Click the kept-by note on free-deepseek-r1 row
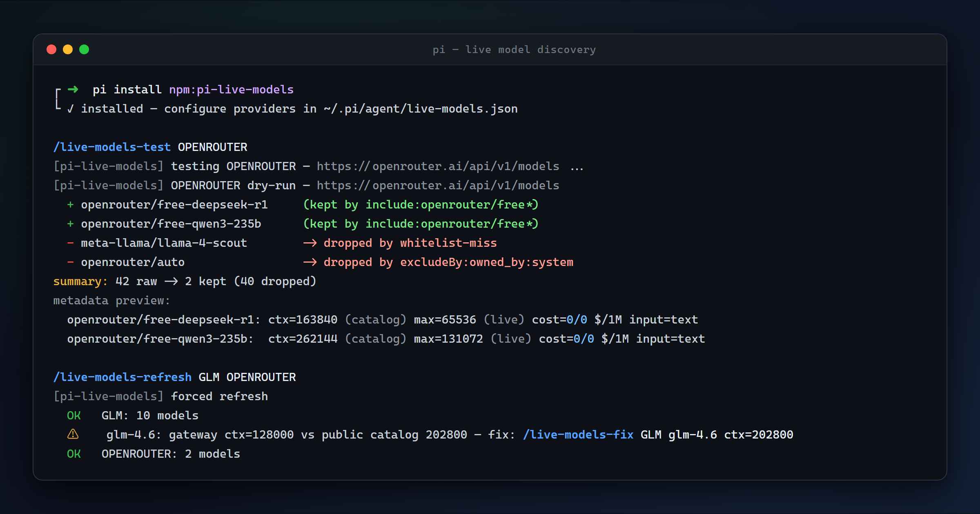Screen dimensions: 980x514 pos(421,205)
